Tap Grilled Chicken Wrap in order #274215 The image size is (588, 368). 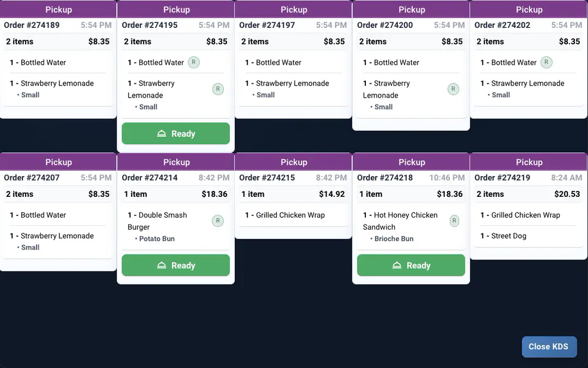(290, 215)
